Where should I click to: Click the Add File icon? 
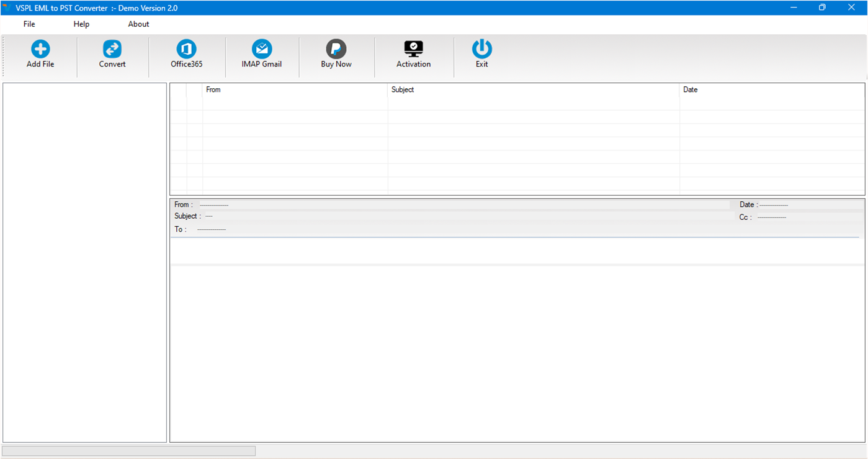[x=40, y=53]
